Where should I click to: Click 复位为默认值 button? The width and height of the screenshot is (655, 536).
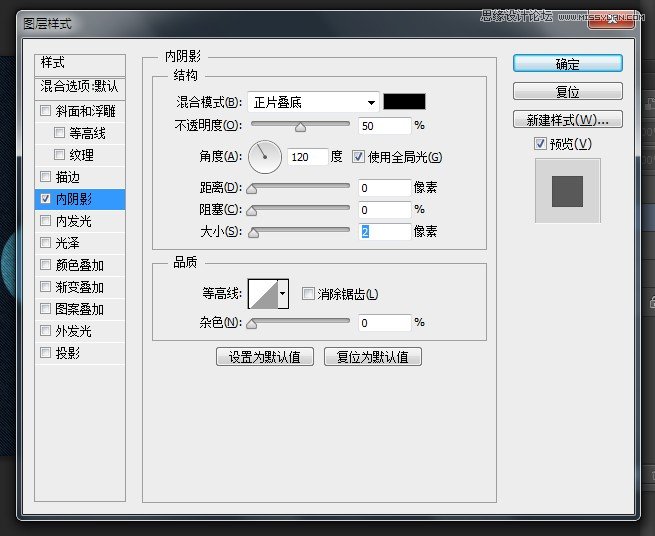(373, 357)
